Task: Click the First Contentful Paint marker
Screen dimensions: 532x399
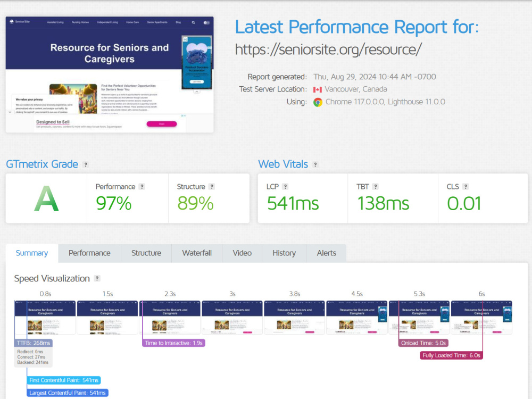Action: 64,380
